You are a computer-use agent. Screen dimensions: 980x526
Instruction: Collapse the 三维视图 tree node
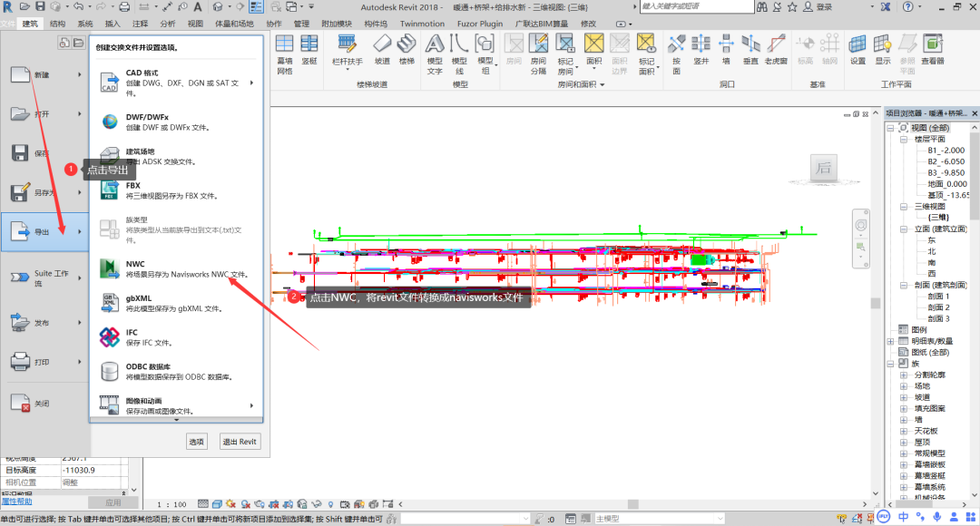[x=904, y=206]
